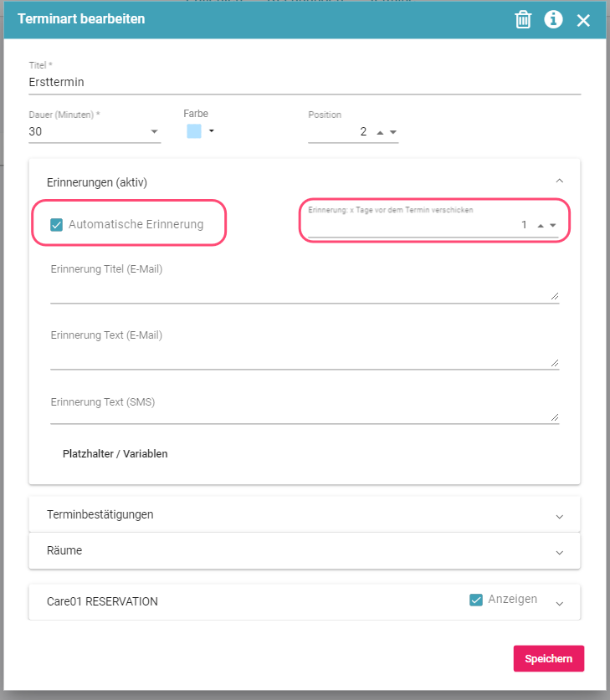Click the Erinnerung Text (SMS) field

(301, 415)
